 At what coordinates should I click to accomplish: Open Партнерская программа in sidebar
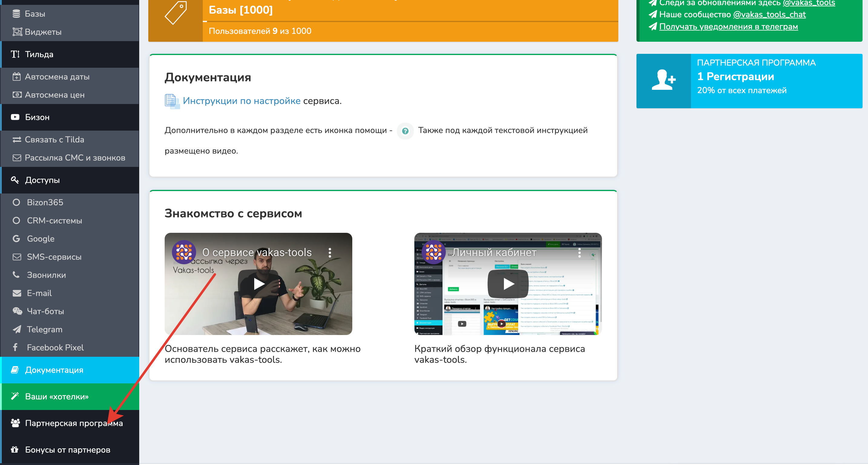[x=67, y=423]
